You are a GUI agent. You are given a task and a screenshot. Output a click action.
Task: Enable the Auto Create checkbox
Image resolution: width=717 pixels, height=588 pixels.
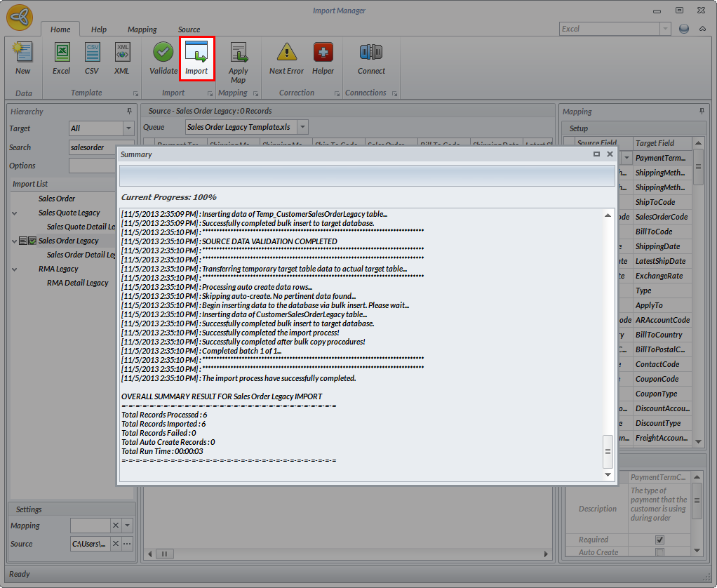pyautogui.click(x=659, y=552)
